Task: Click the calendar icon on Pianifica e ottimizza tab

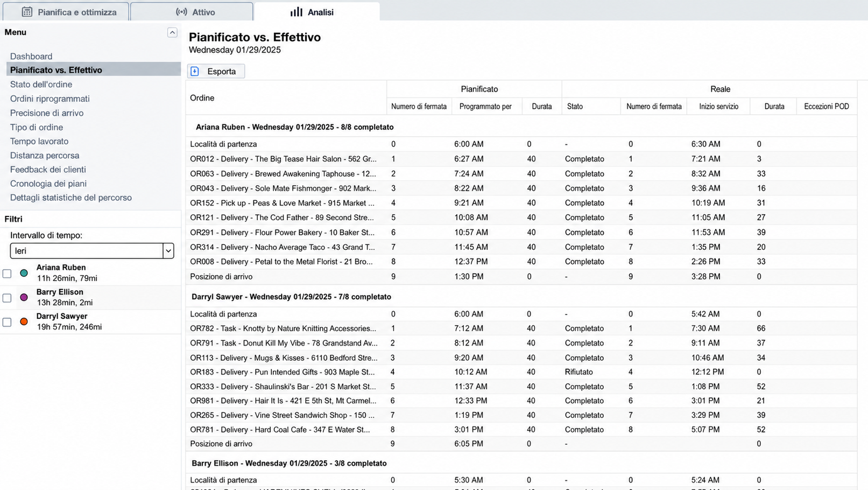Action: click(x=27, y=12)
